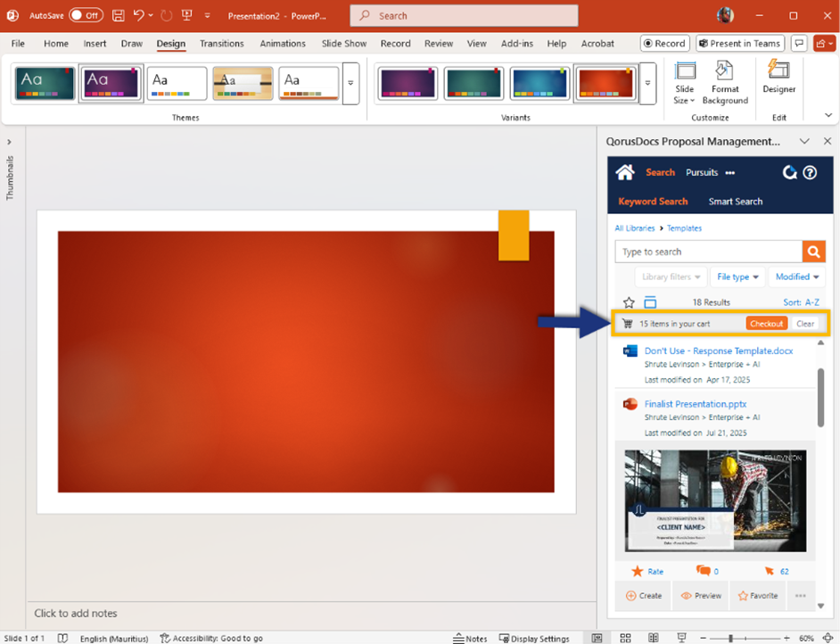Screen dimensions: 840x644
Task: Change sort order via Sort: A-Z
Action: 801,302
